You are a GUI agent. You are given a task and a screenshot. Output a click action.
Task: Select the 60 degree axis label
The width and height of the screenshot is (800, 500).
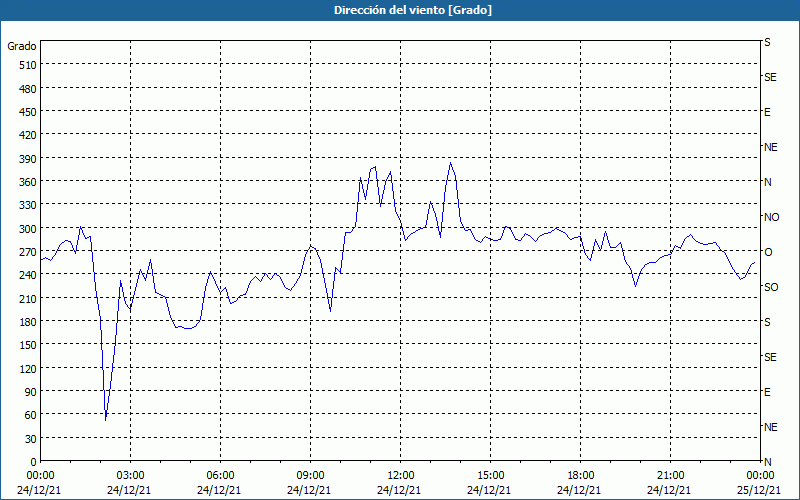click(31, 415)
